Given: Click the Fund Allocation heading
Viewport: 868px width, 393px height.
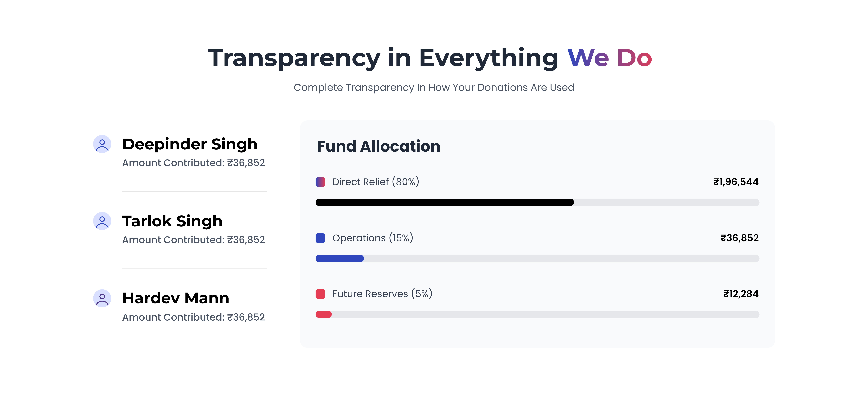Looking at the screenshot, I should click(378, 146).
